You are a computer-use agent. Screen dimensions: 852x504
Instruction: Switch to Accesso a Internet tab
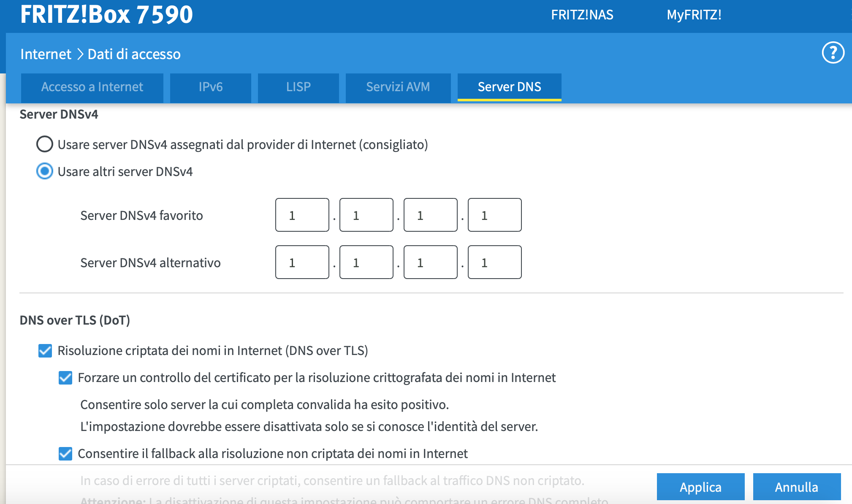pos(92,87)
